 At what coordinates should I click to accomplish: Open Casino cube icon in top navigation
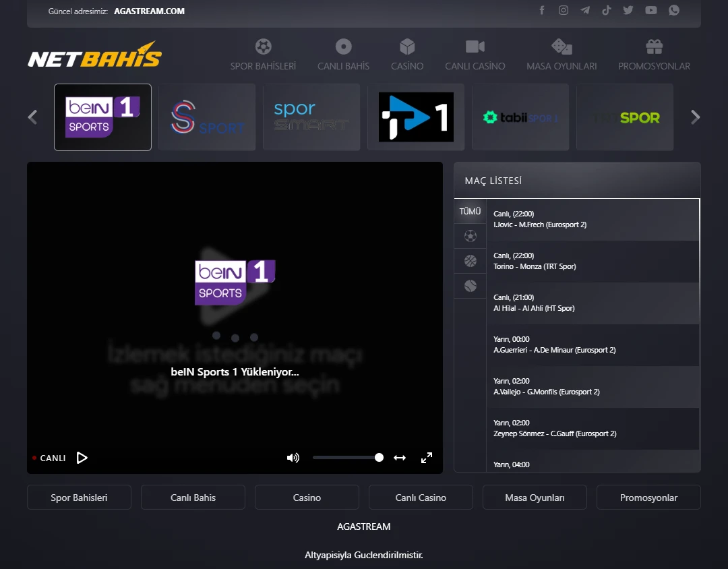click(407, 55)
